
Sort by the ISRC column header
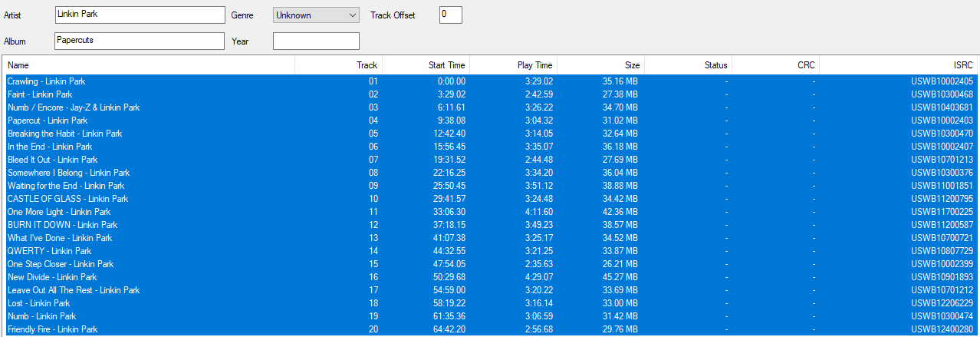[x=898, y=65]
